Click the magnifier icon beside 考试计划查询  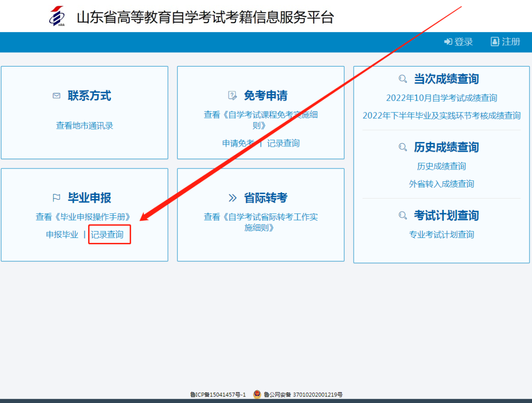(403, 215)
